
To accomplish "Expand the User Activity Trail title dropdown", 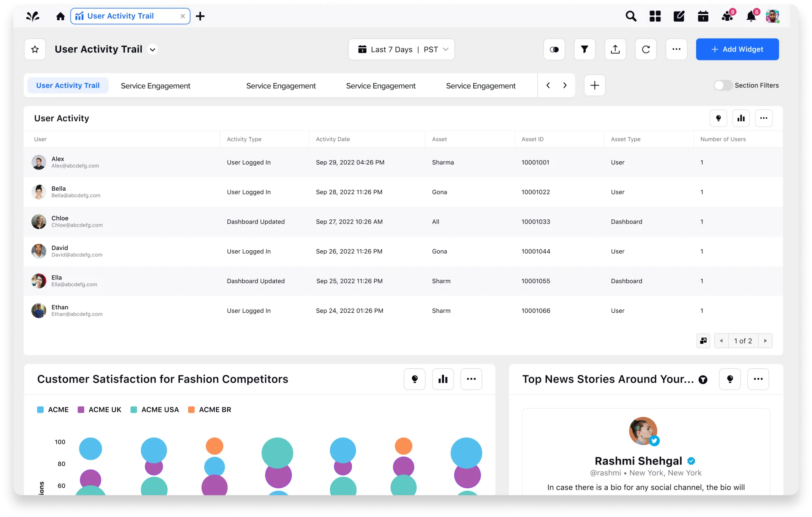I will 153,49.
